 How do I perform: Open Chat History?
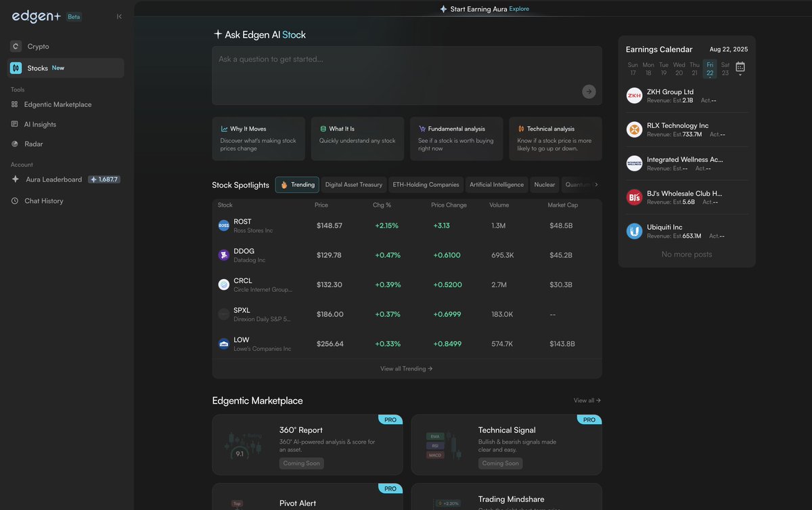click(x=43, y=201)
